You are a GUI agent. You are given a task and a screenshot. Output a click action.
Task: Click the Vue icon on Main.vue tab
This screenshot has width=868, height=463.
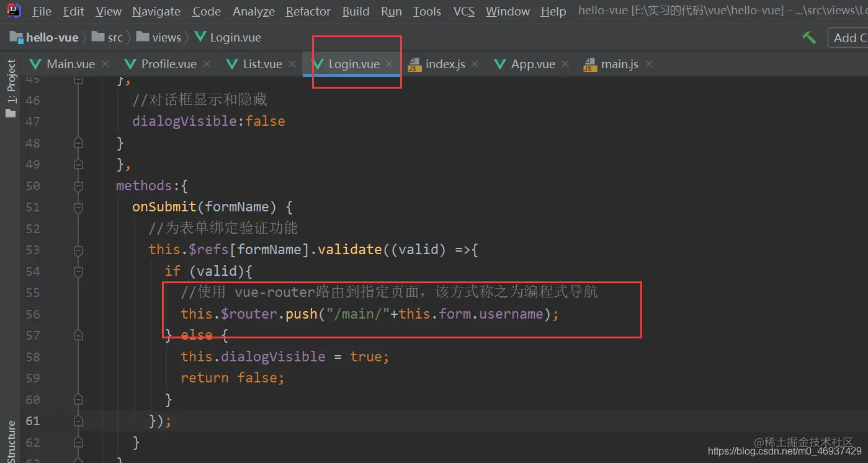(x=36, y=64)
